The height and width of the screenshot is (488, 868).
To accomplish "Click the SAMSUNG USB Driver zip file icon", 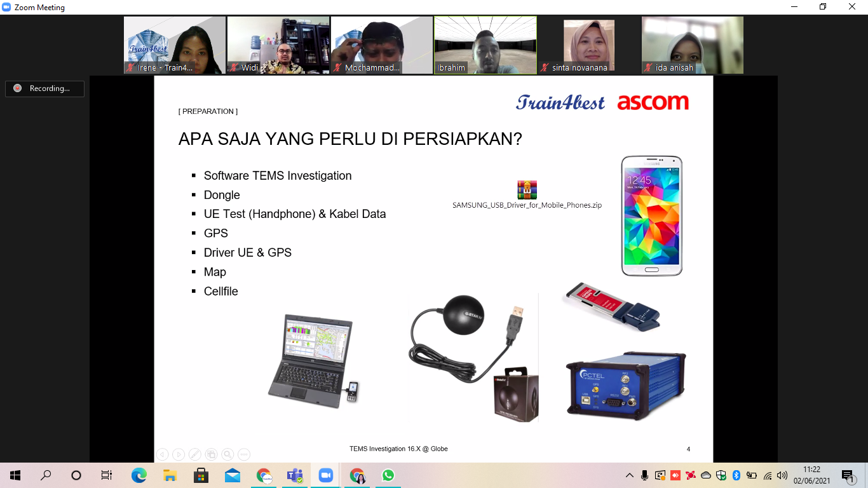I will (527, 190).
